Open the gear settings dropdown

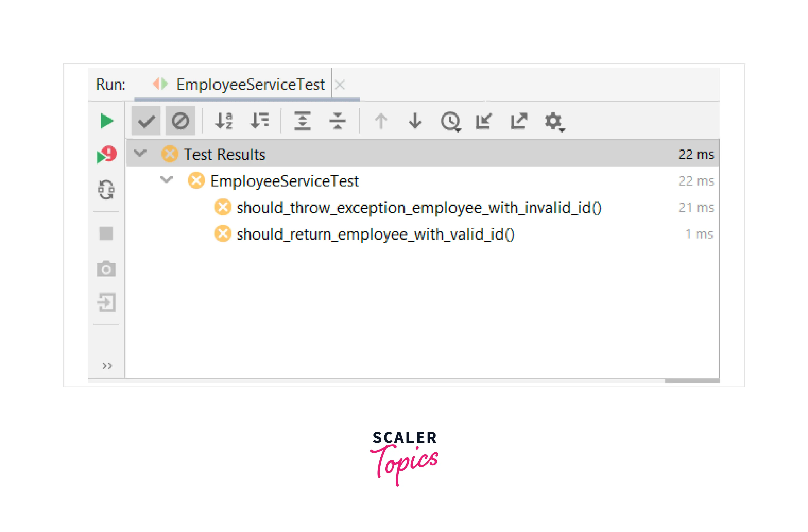coord(555,122)
